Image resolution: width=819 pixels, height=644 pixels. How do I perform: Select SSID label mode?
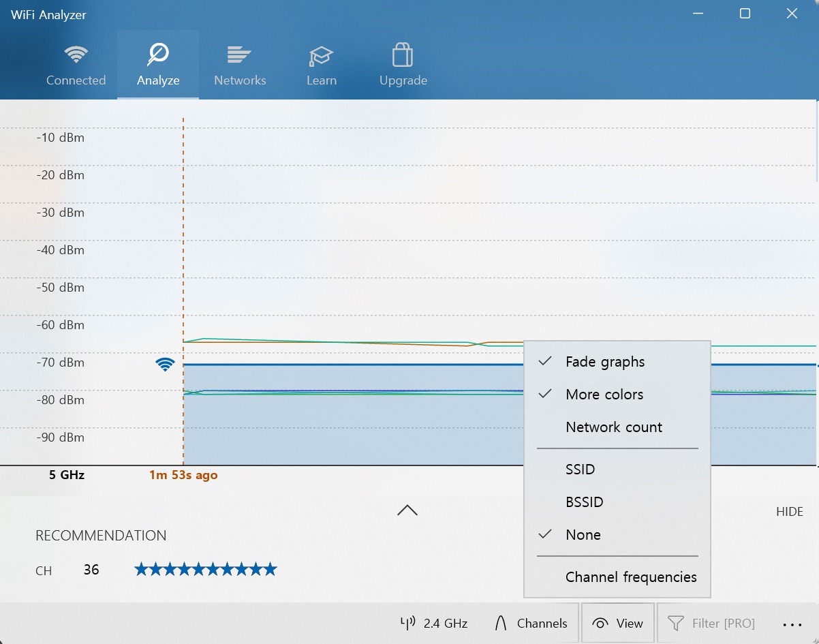(617, 470)
